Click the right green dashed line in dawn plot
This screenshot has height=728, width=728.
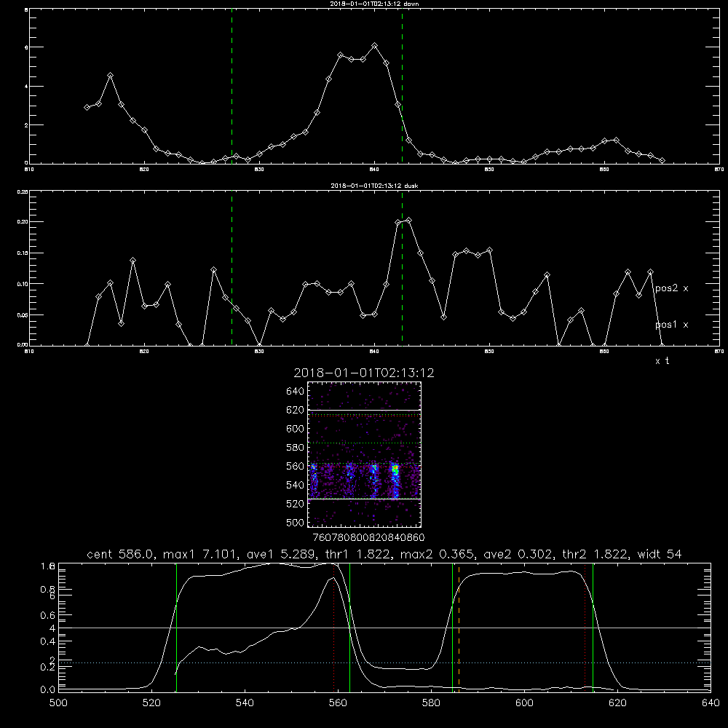[x=402, y=88]
